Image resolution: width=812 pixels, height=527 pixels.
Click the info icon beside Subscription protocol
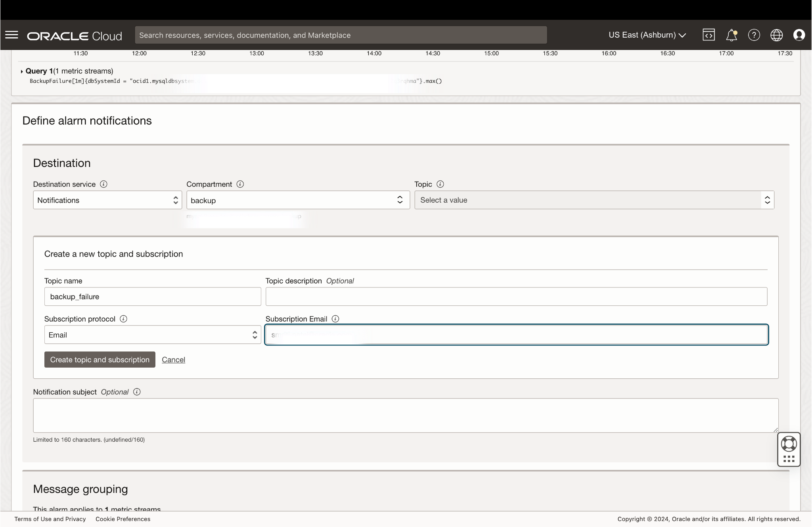coord(123,319)
